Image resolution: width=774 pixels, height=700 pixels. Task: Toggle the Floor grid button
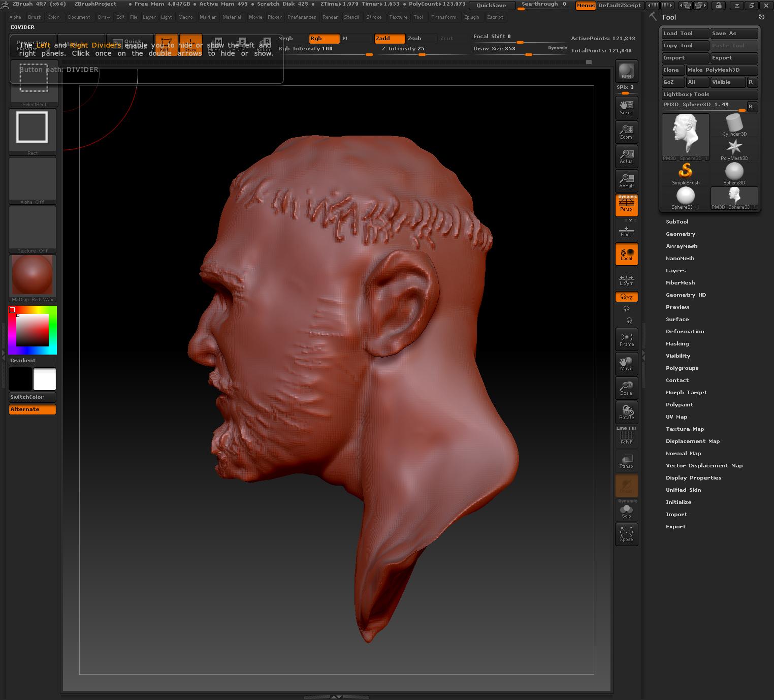click(x=626, y=229)
